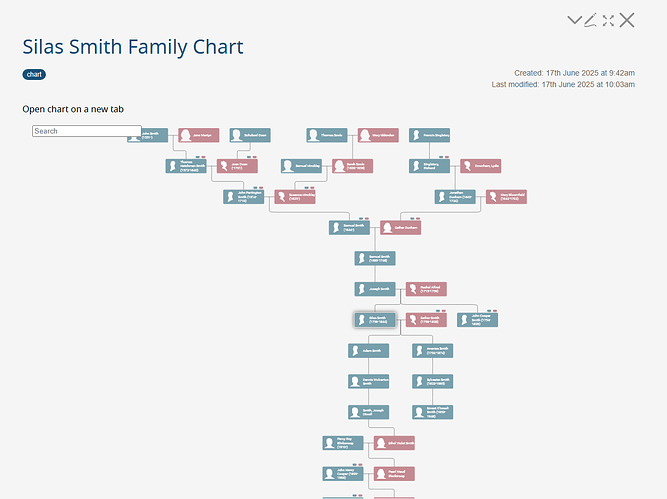Open the Esther Dunham person card
The width and height of the screenshot is (667, 499).
[x=401, y=228]
